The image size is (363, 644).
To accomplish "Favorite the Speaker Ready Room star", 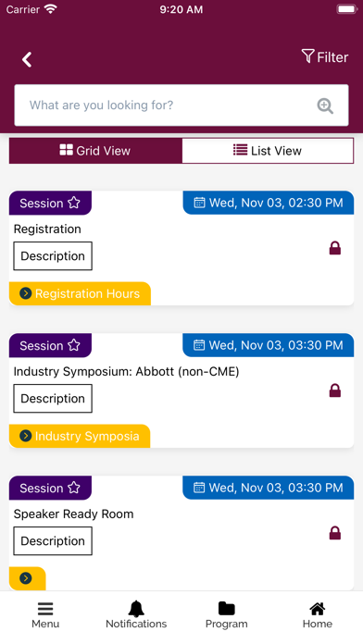I will (74, 488).
